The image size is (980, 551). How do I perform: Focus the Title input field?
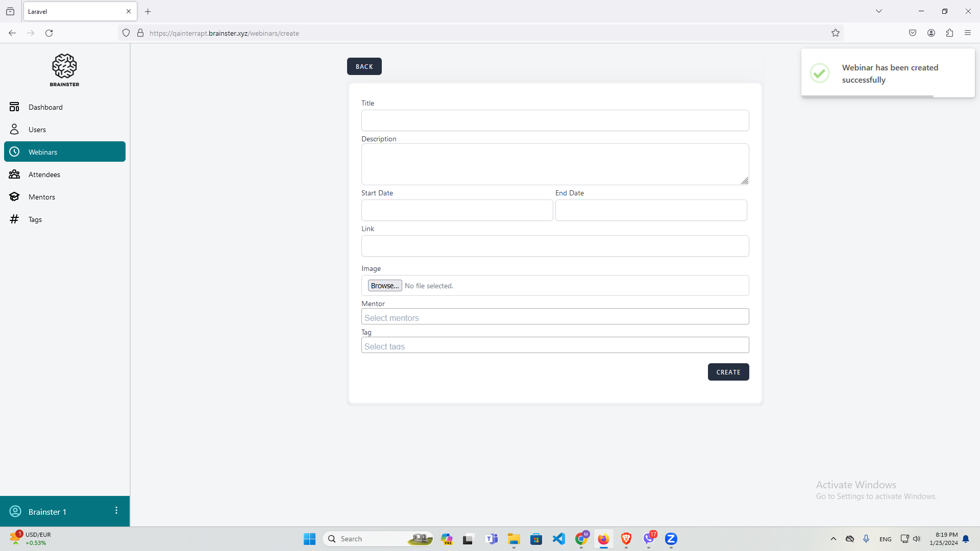pos(555,121)
